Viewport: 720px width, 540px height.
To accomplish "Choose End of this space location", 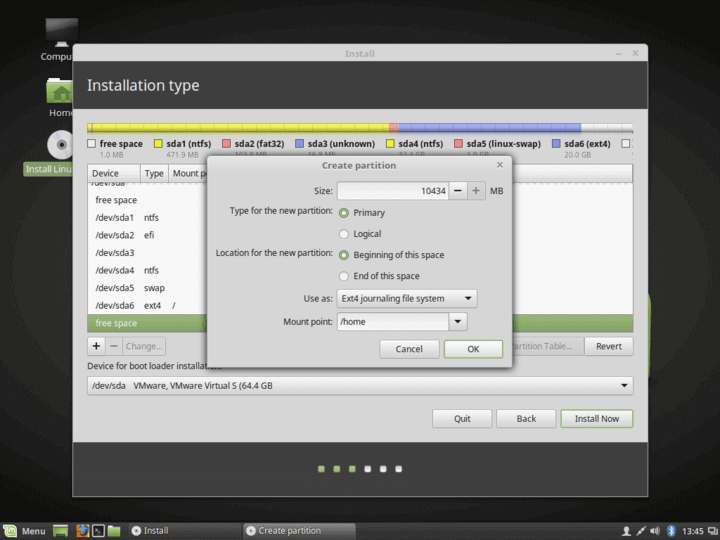I will [344, 276].
